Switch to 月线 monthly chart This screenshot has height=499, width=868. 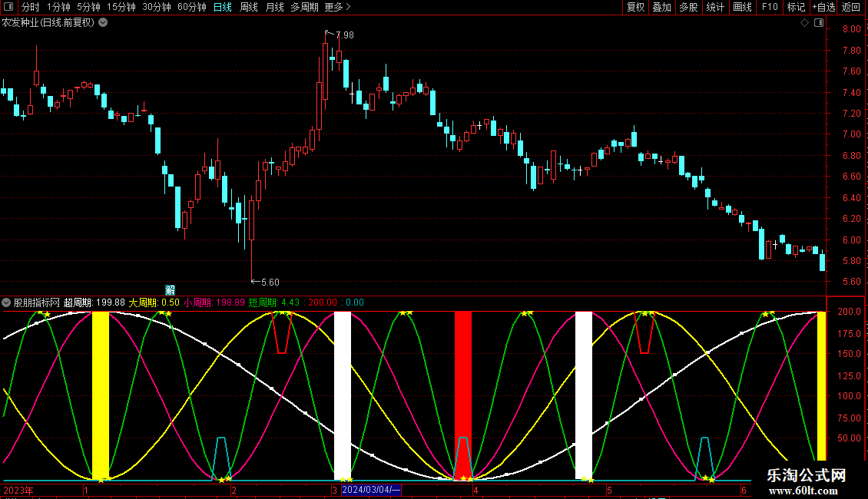pyautogui.click(x=274, y=7)
